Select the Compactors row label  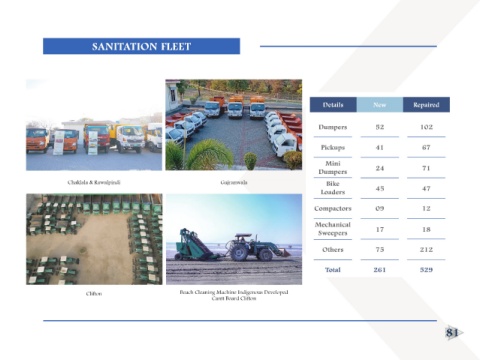tap(333, 208)
